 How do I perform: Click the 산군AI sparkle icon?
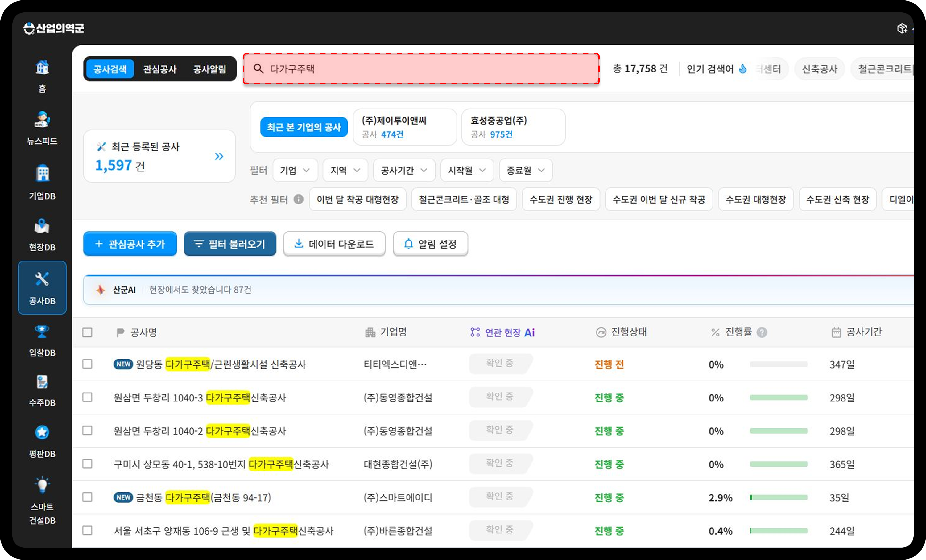(x=100, y=290)
